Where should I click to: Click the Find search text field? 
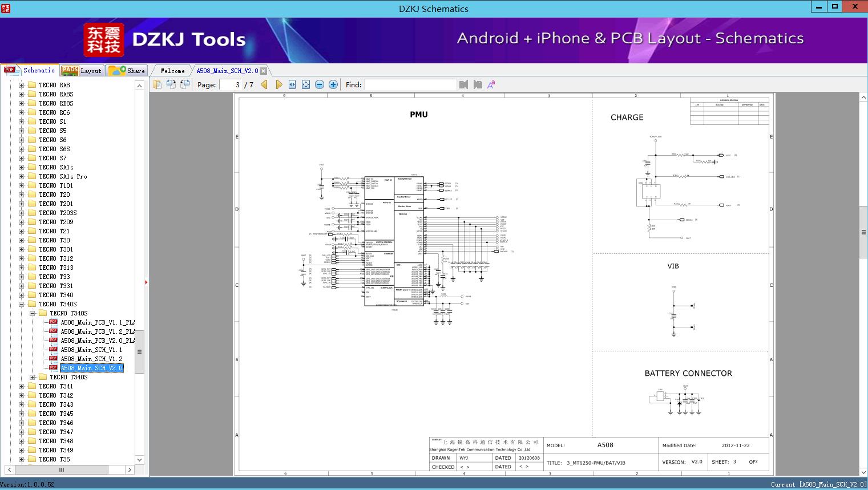[410, 84]
